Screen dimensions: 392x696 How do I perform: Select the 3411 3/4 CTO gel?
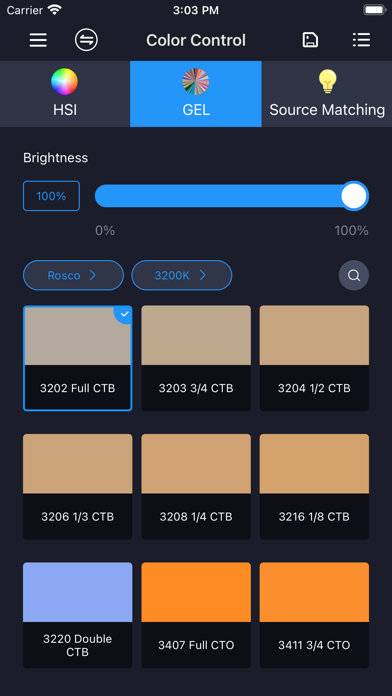(x=314, y=615)
